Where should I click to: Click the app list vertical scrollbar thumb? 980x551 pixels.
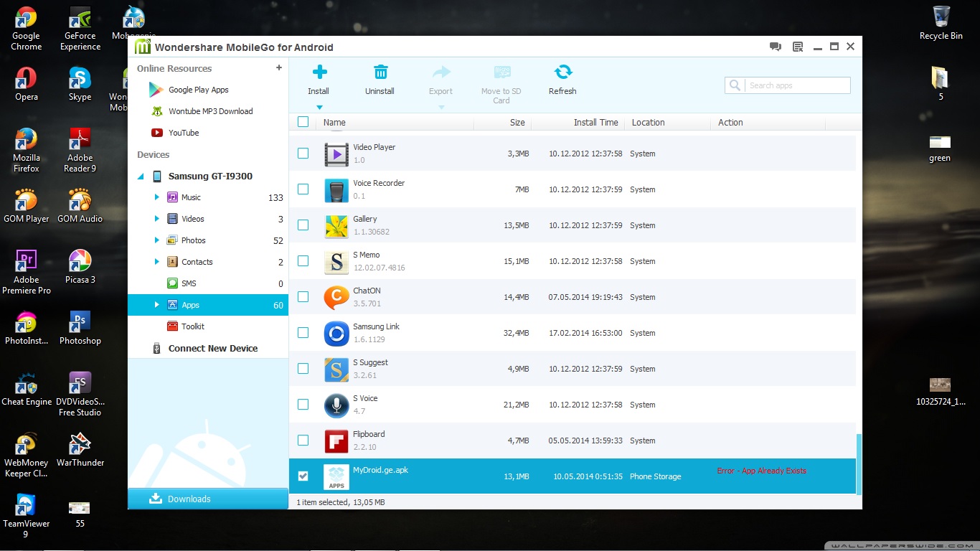pyautogui.click(x=859, y=463)
